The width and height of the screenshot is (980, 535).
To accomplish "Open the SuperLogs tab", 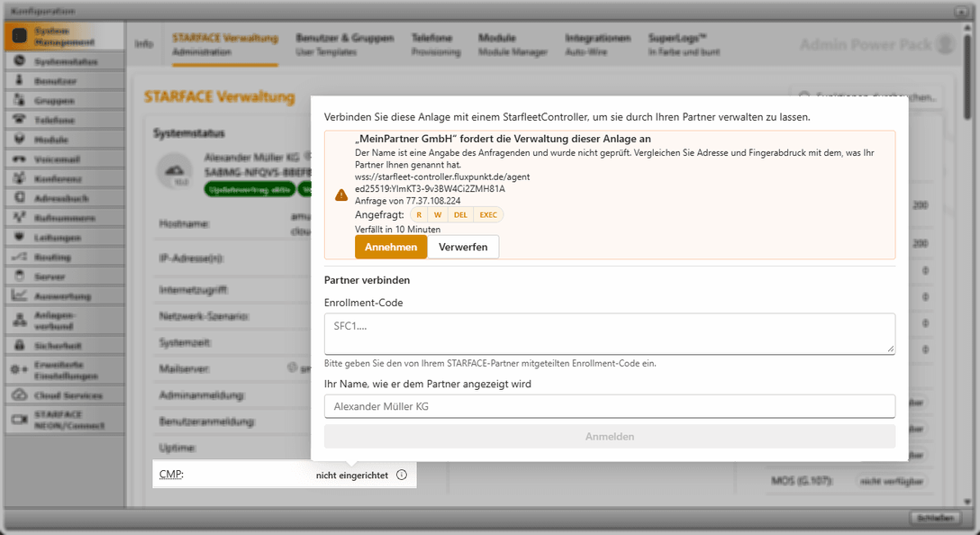I will [x=684, y=44].
